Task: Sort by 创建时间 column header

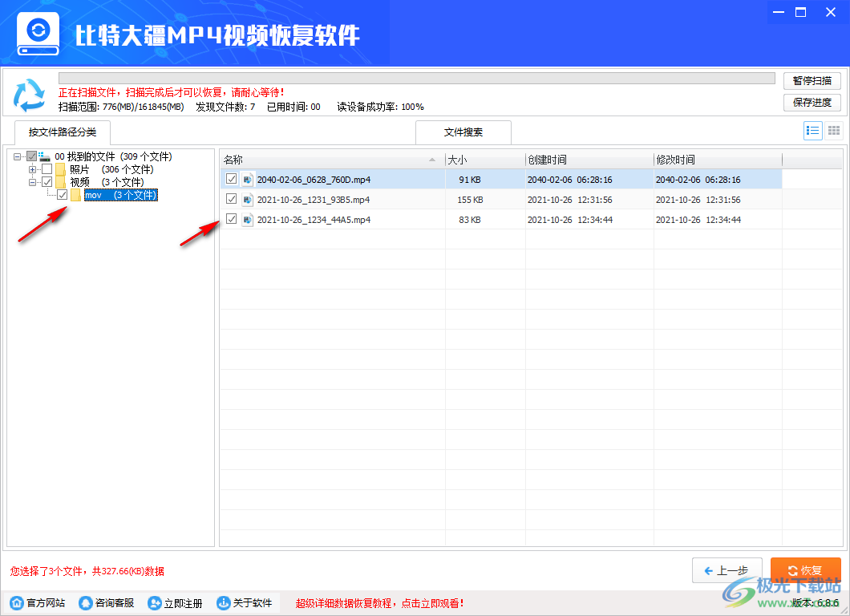Action: pos(589,160)
